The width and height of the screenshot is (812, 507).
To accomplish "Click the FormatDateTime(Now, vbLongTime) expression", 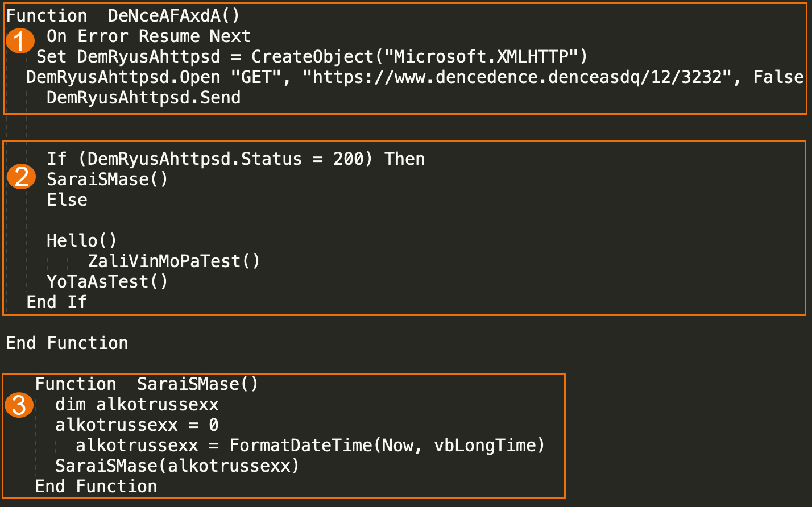I will click(387, 446).
